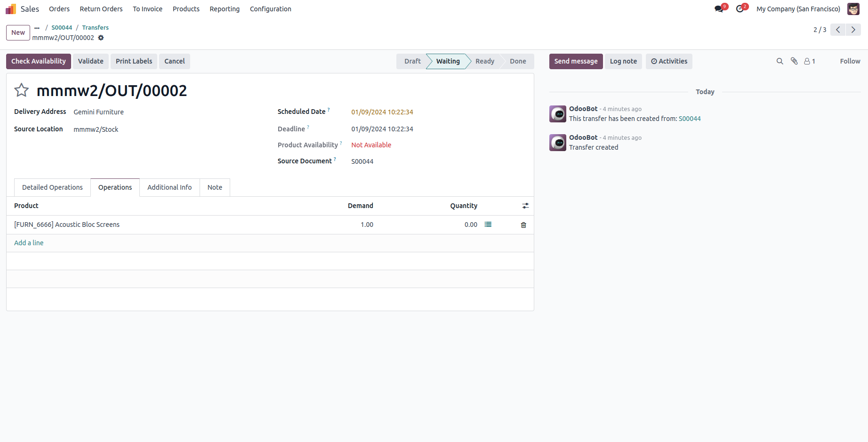Open the Additional Info tab
Image resolution: width=868 pixels, height=442 pixels.
point(169,187)
